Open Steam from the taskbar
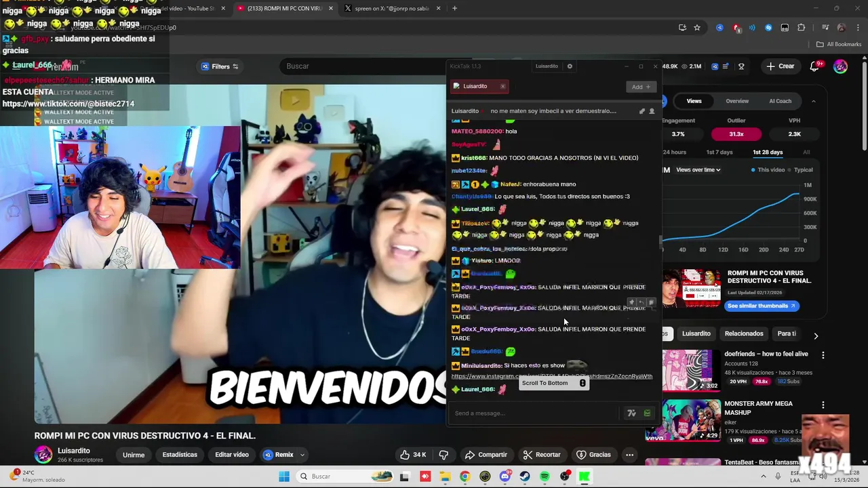 click(x=525, y=476)
